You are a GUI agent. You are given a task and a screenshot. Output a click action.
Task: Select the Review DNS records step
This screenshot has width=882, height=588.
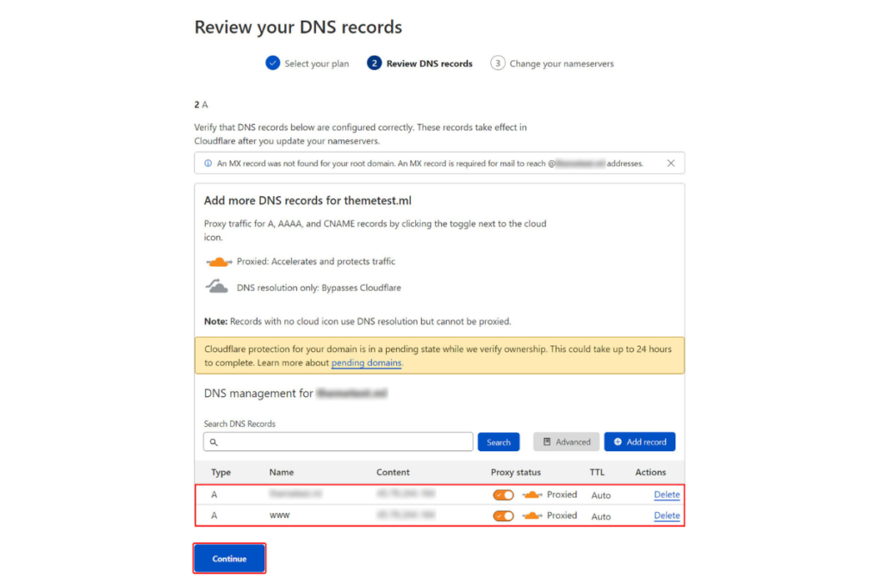[419, 64]
